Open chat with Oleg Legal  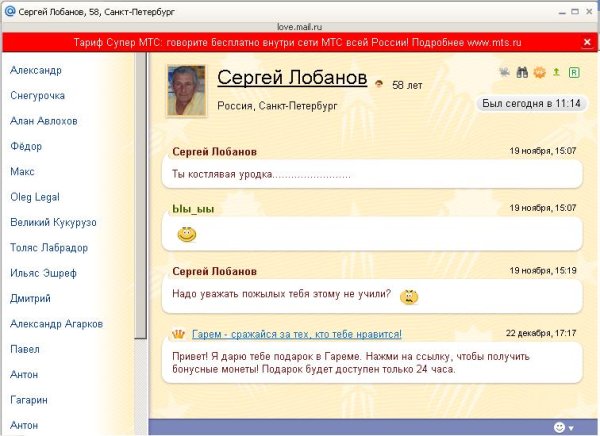[x=35, y=197]
